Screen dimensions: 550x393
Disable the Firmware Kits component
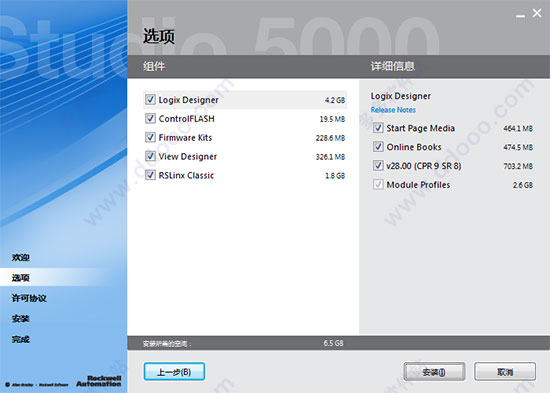(x=150, y=137)
